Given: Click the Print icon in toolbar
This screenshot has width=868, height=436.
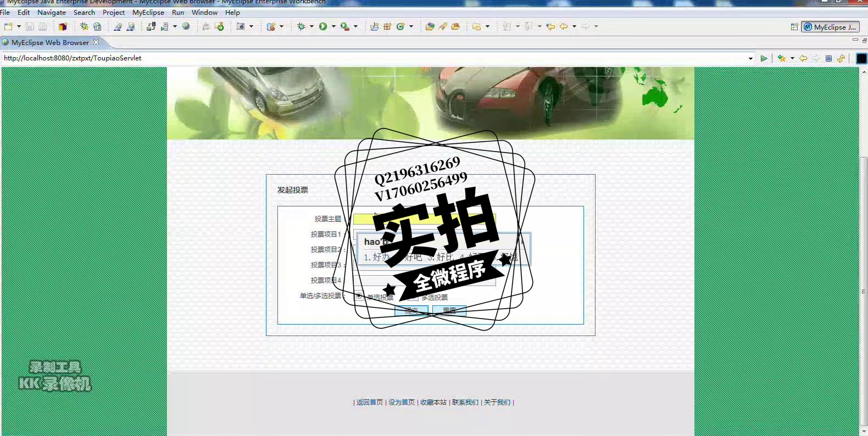Looking at the screenshot, I should (42, 26).
